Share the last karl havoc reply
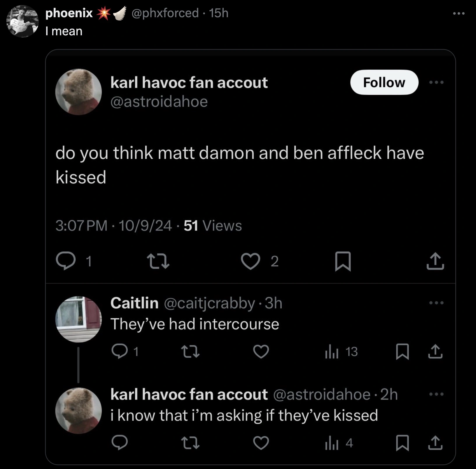This screenshot has width=476, height=469. [435, 443]
